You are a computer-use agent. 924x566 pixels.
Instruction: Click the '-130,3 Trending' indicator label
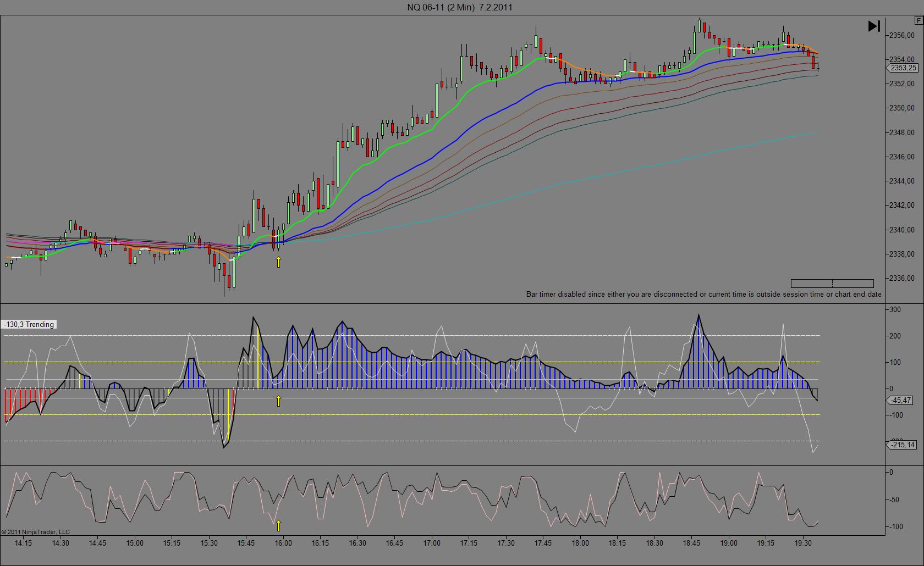point(29,325)
